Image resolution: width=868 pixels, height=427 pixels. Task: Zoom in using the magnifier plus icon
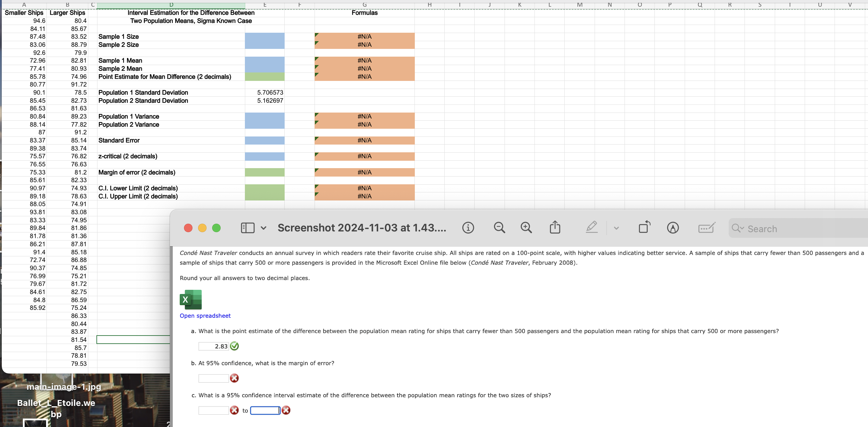coord(526,228)
